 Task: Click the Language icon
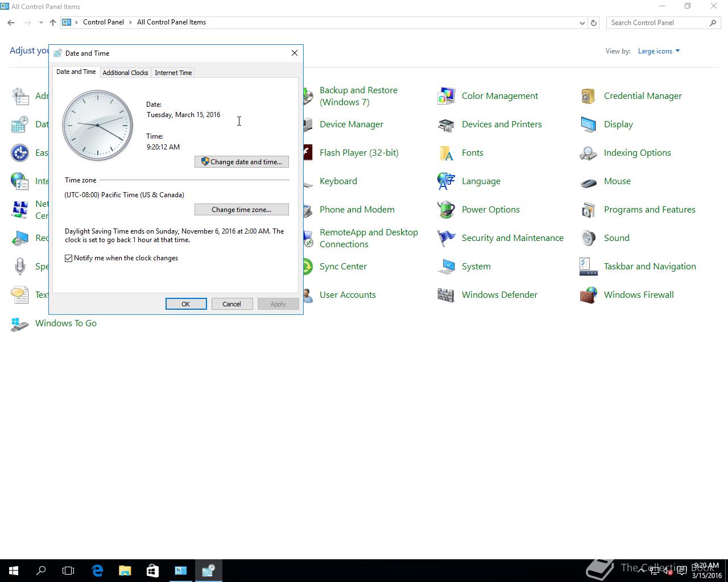coord(446,181)
